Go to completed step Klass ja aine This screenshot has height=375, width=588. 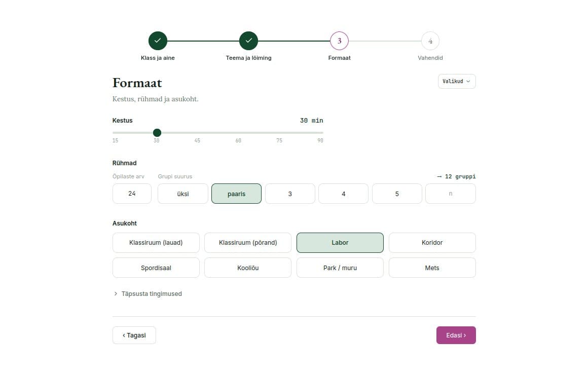[x=158, y=41]
